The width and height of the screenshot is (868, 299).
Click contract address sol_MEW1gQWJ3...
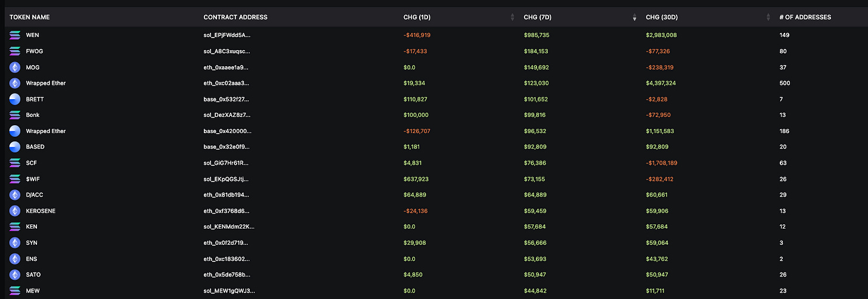coord(229,291)
